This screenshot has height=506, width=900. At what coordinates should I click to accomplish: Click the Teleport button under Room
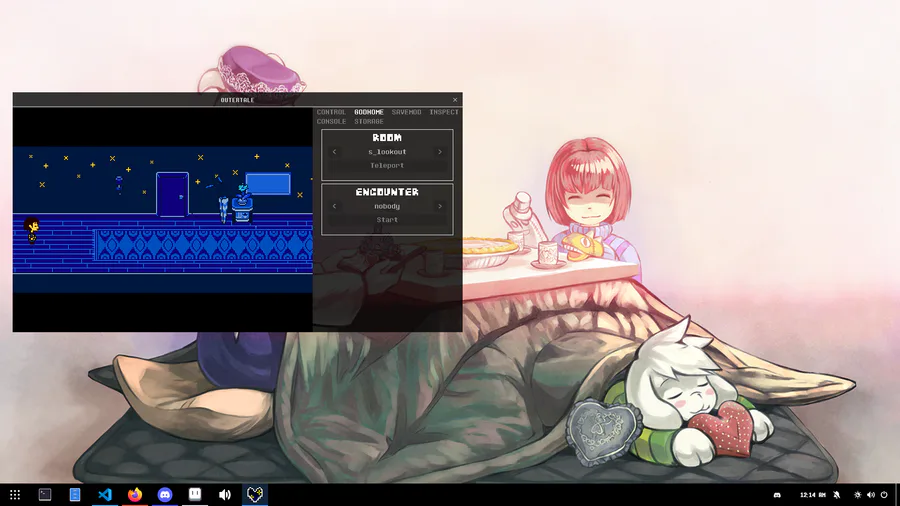click(x=387, y=165)
